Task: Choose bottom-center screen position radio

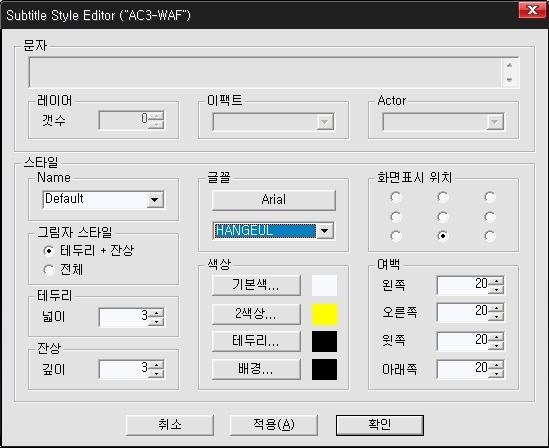Action: pyautogui.click(x=443, y=236)
